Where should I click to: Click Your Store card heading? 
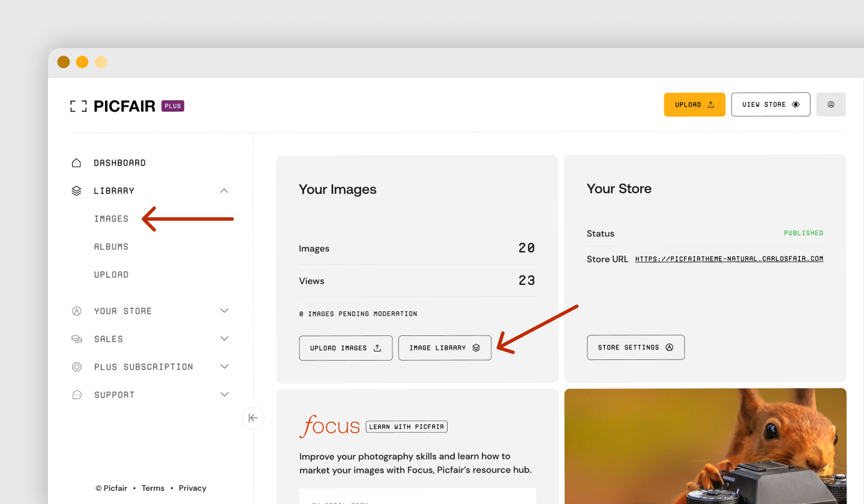[x=619, y=189]
